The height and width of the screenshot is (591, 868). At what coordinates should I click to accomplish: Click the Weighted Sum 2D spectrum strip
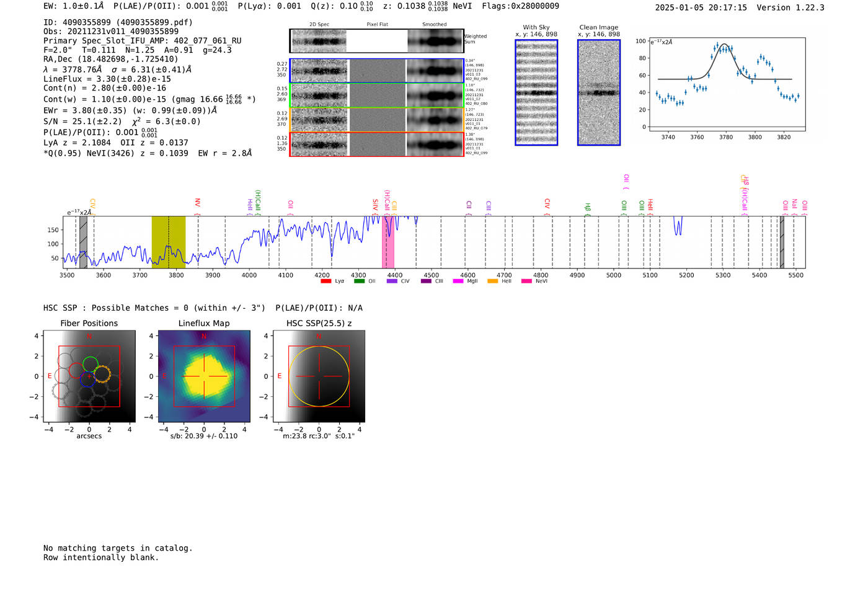pyautogui.click(x=377, y=41)
